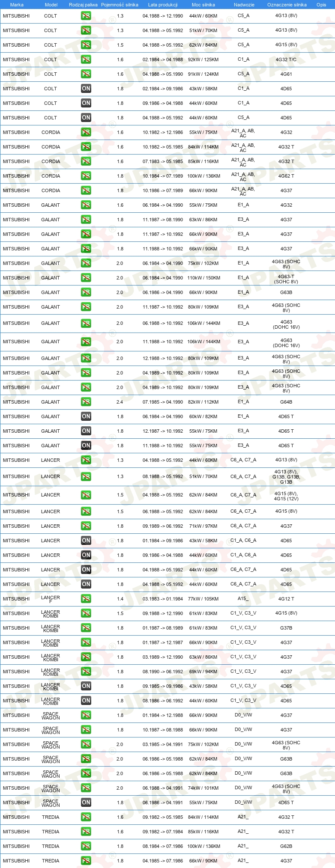Click the petrol icon in GALANT 63kW/86KM row
Screen dimensions: 335x868
coord(86,220)
